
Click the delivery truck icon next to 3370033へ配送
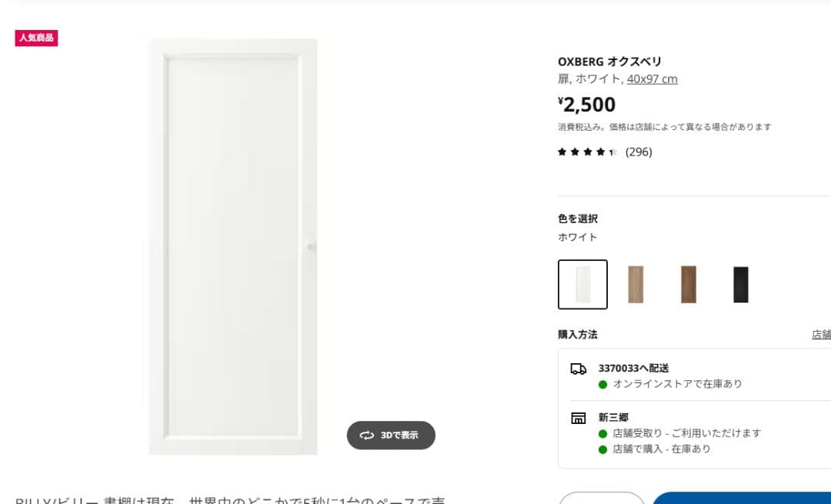pos(579,368)
